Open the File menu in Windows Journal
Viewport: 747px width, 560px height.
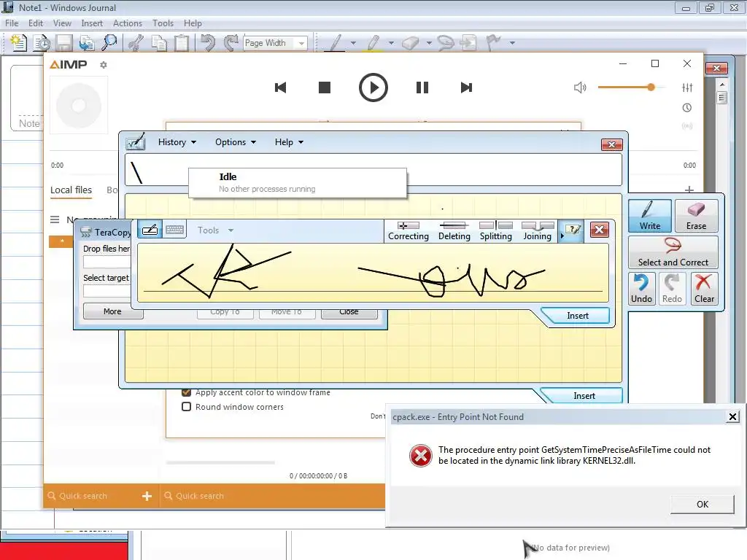coord(12,23)
